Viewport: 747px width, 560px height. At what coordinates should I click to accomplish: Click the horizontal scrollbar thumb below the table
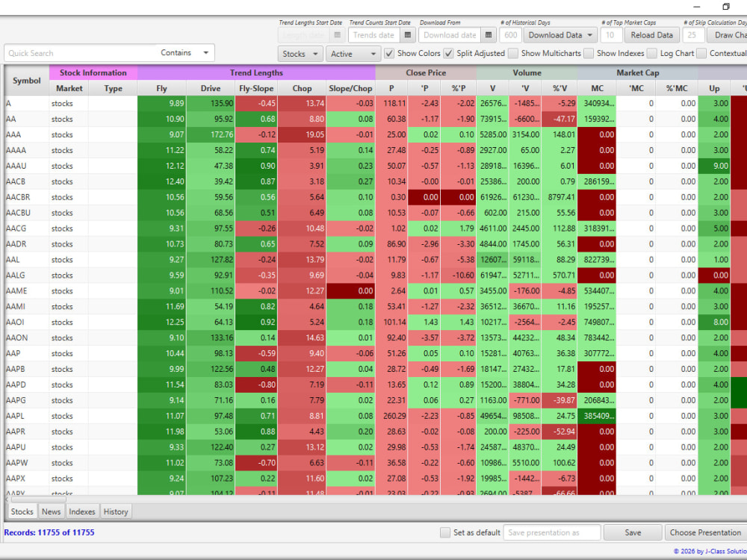(x=39, y=499)
